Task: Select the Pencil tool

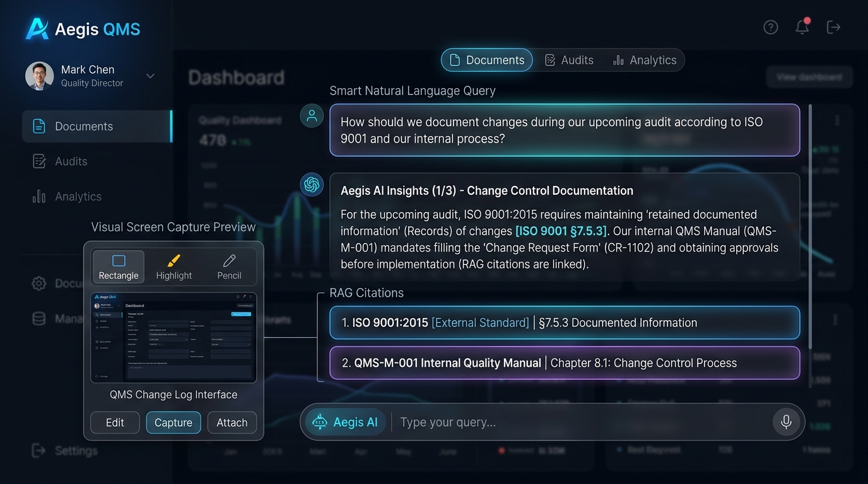Action: [x=229, y=267]
